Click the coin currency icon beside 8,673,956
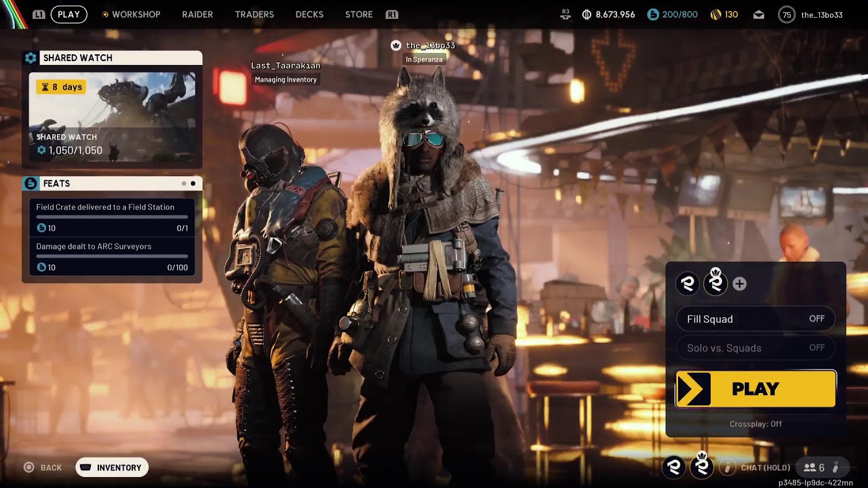 point(587,14)
